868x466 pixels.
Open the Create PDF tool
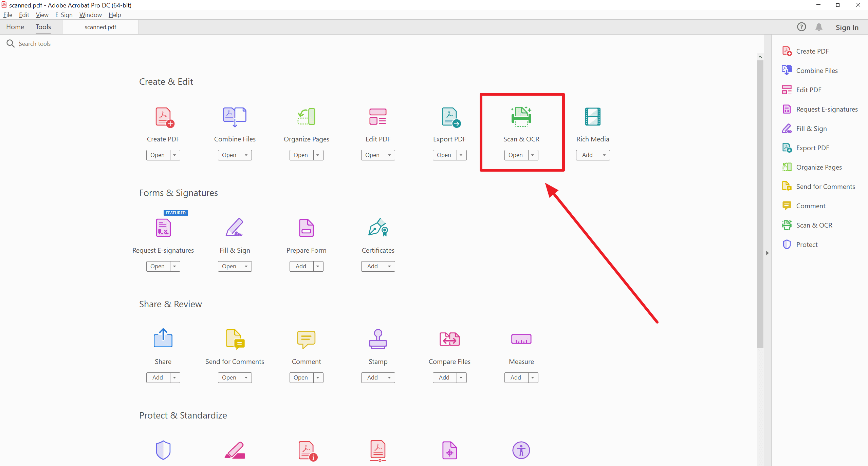(157, 154)
